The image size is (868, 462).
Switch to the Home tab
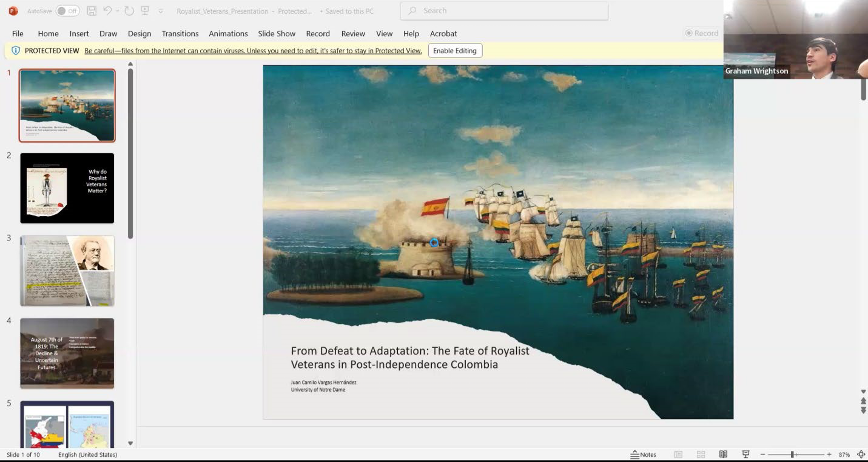(x=48, y=34)
